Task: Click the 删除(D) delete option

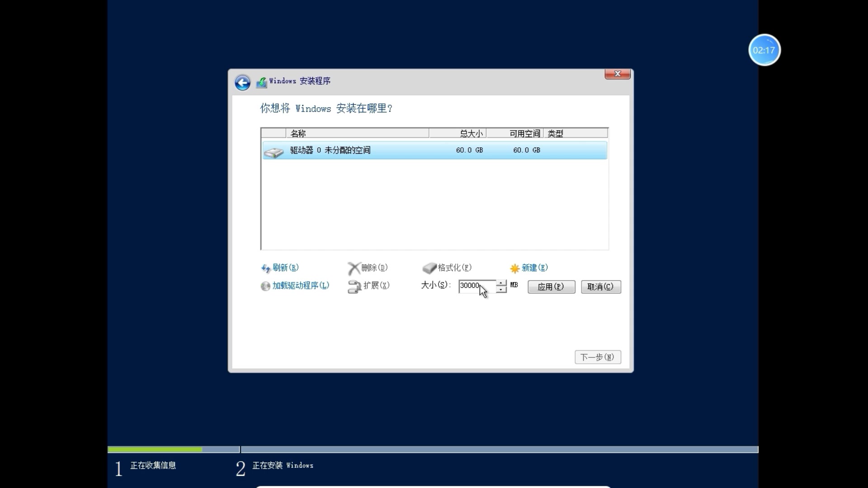Action: tap(374, 267)
